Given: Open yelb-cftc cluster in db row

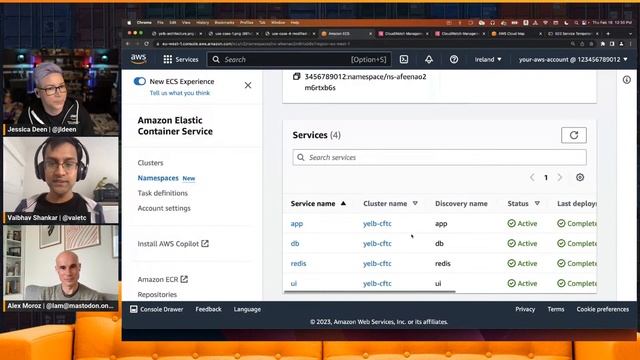Looking at the screenshot, I should coord(377,244).
